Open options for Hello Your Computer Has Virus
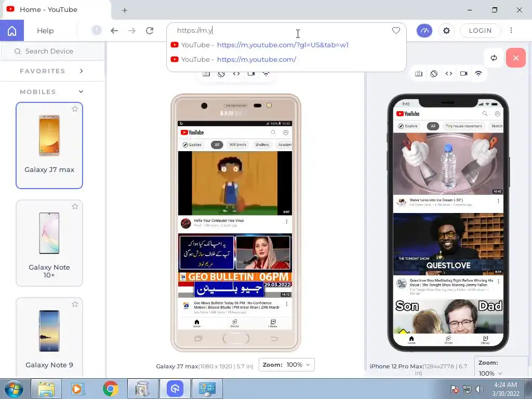The width and height of the screenshot is (532, 399). pos(287,221)
